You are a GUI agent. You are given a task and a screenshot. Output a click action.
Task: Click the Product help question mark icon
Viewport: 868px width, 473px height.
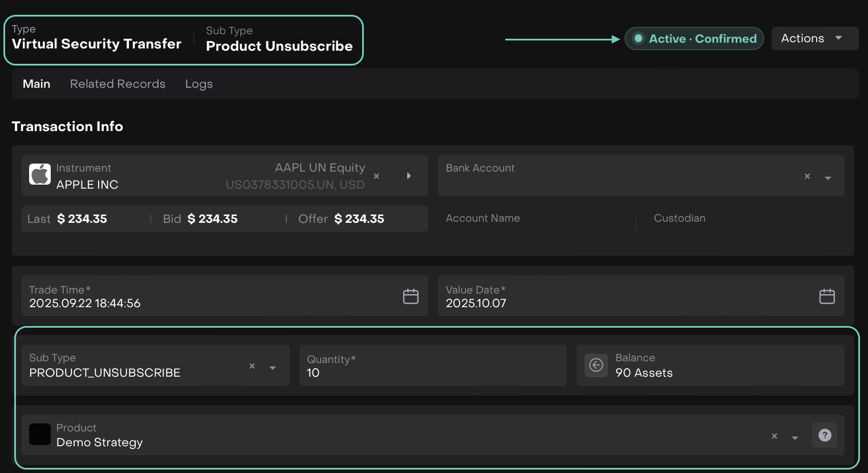pyautogui.click(x=825, y=435)
